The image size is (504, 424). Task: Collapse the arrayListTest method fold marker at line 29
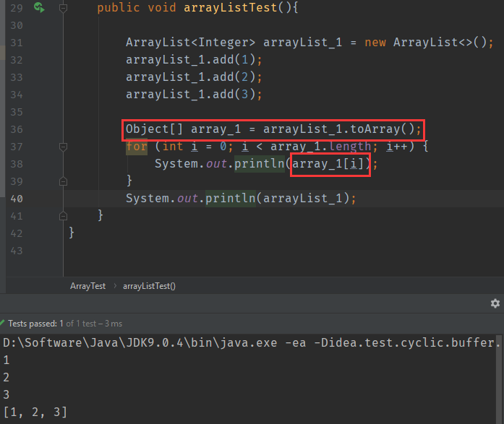tap(64, 8)
